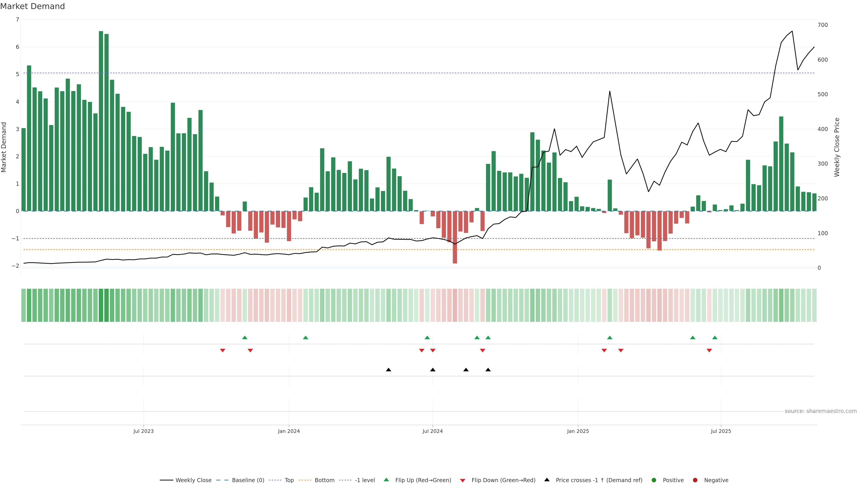The height and width of the screenshot is (488, 868).
Task: Click the Weekly Close legend line icon
Action: 166,480
